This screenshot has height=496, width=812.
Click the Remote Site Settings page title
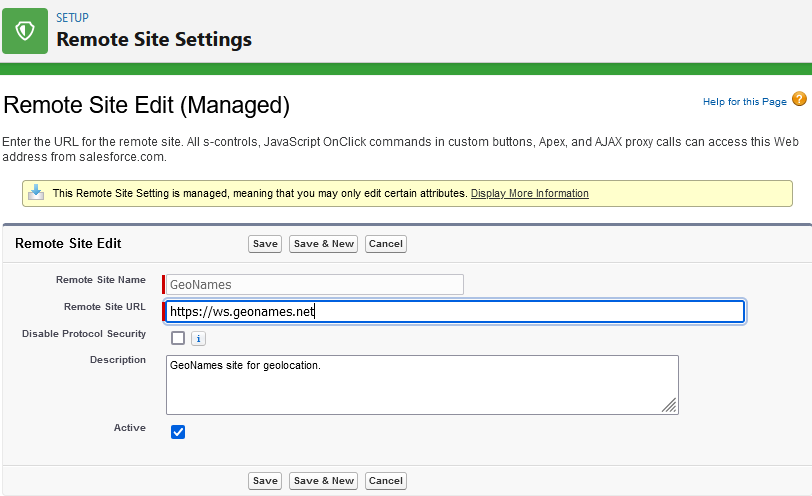tap(154, 40)
